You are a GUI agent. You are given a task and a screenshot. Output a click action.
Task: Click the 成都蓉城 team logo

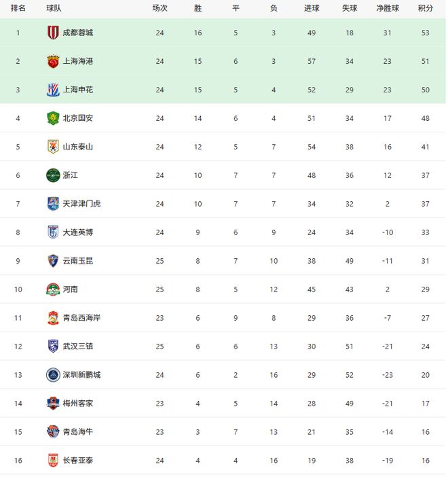point(53,33)
